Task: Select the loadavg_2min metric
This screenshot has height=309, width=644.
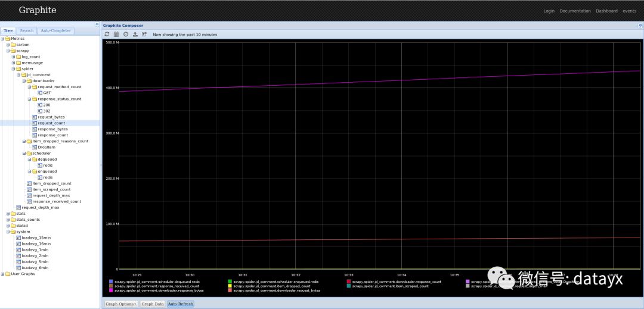Action: (35, 256)
